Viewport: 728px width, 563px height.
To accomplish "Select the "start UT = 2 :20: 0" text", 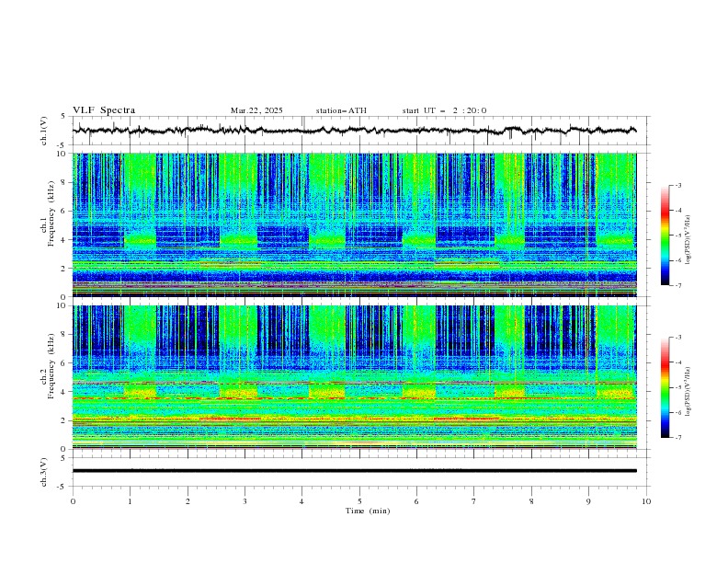I will (444, 110).
